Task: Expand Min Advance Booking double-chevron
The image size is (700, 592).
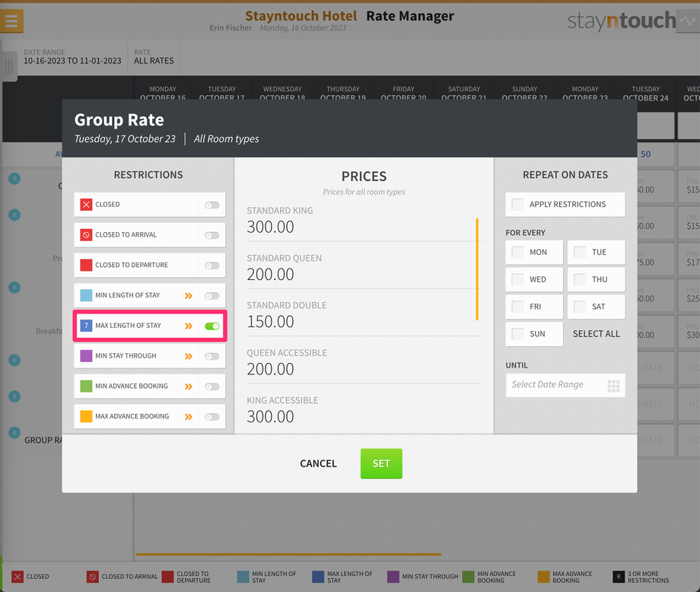Action: pos(189,387)
